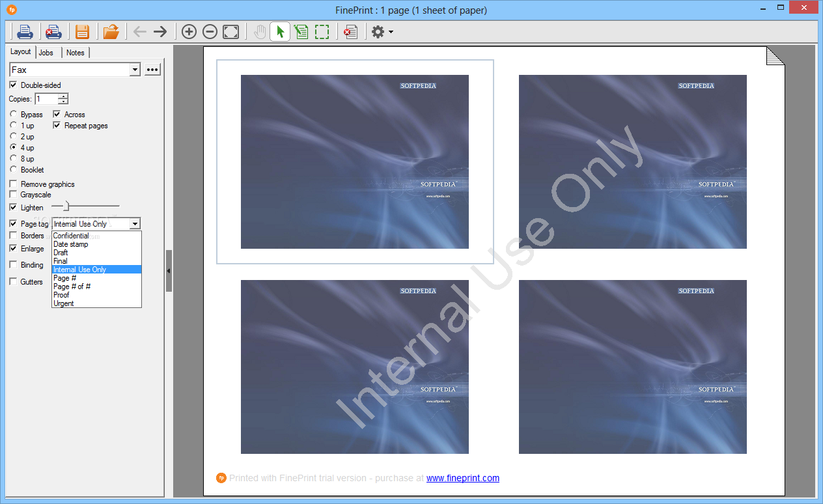The image size is (823, 504).
Task: Select the 8 up layout option
Action: (x=14, y=159)
